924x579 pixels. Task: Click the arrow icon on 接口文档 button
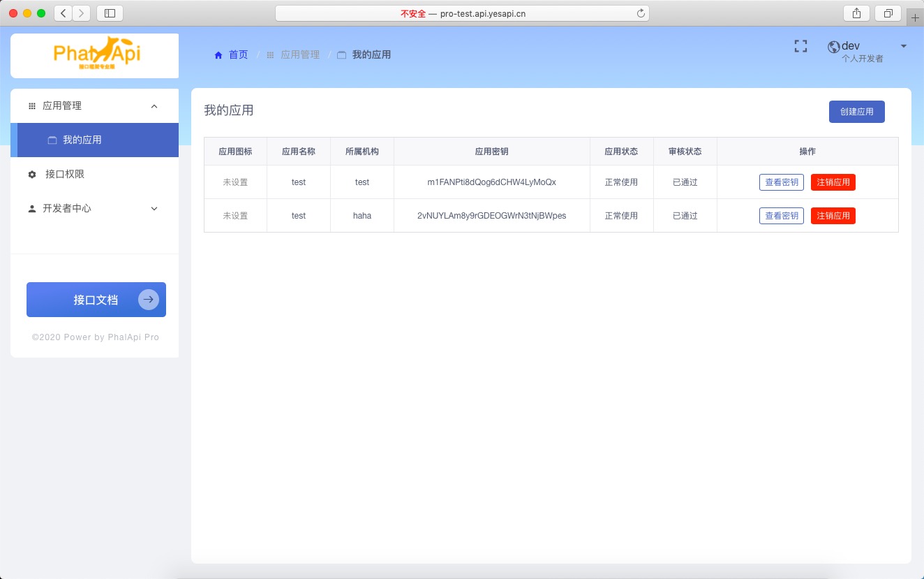point(148,300)
